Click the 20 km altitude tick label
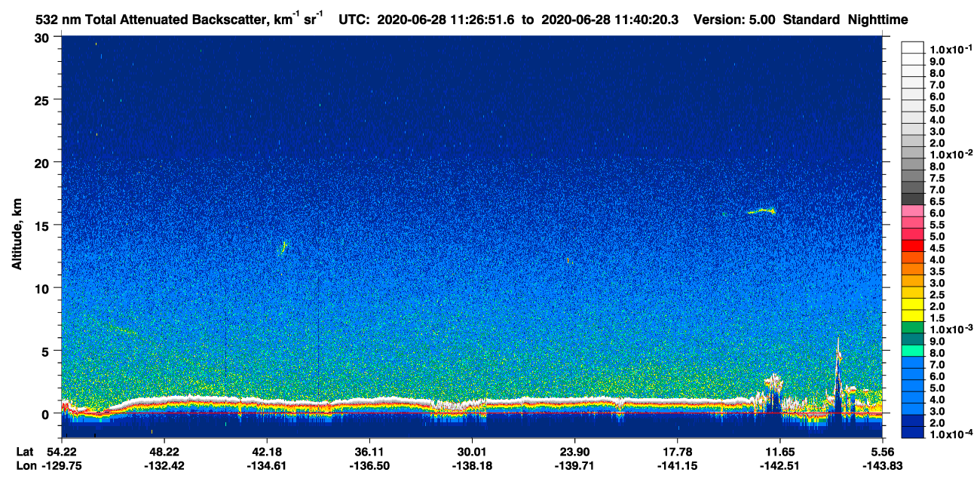The width and height of the screenshot is (980, 503). coord(43,162)
